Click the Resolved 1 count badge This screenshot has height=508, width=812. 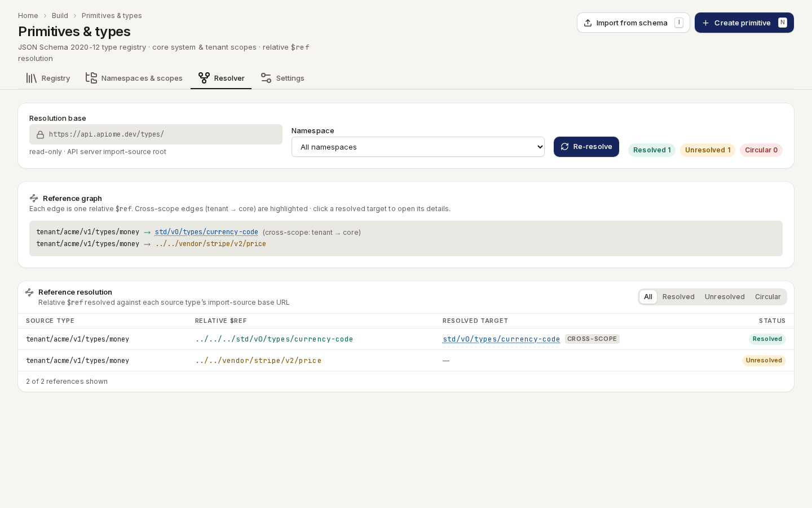coord(652,150)
